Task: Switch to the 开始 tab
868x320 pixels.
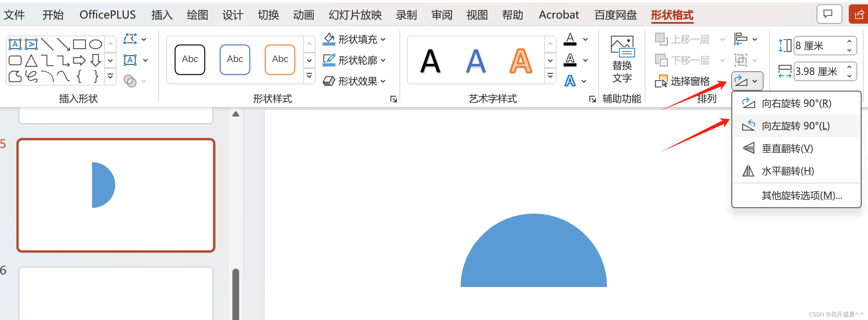Action: coord(53,15)
